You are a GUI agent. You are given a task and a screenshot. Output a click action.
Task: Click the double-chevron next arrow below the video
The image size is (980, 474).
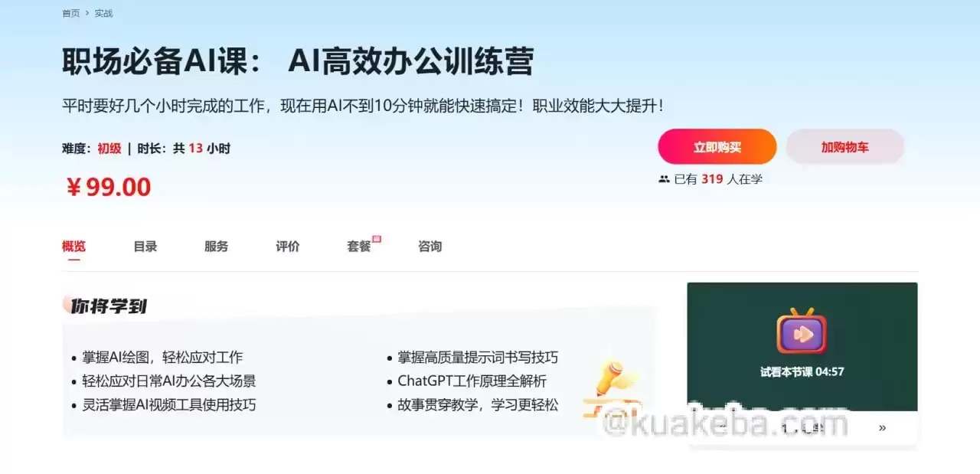(882, 428)
